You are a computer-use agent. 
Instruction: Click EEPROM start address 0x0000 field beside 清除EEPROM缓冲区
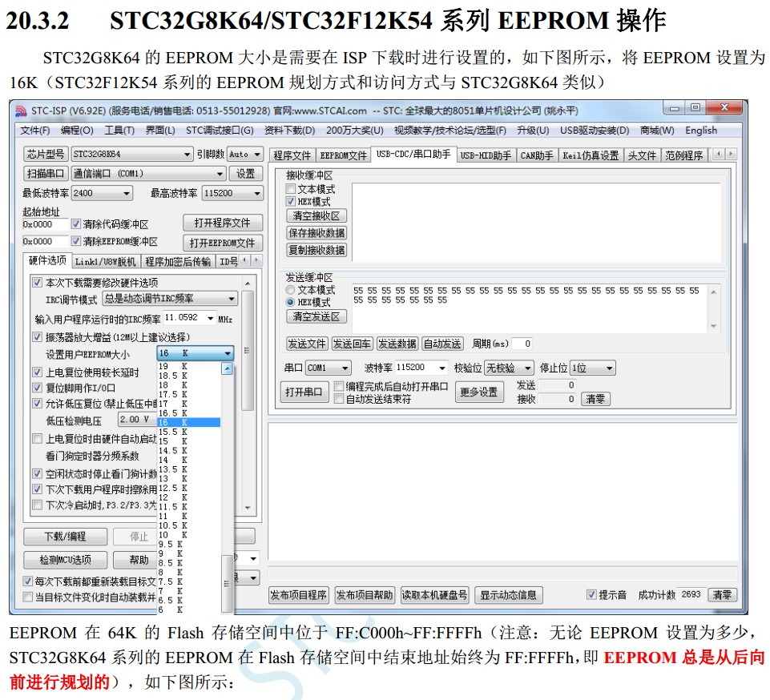[45, 242]
